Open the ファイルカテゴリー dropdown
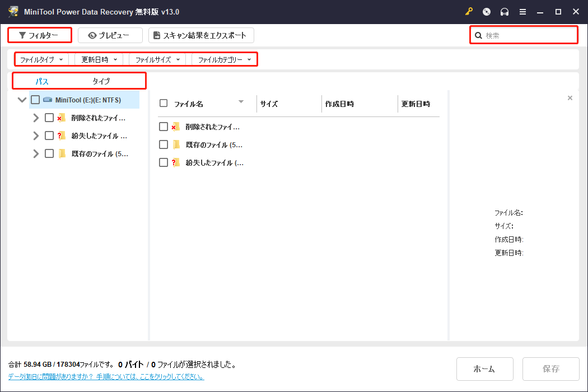This screenshot has height=392, width=588. [x=224, y=59]
